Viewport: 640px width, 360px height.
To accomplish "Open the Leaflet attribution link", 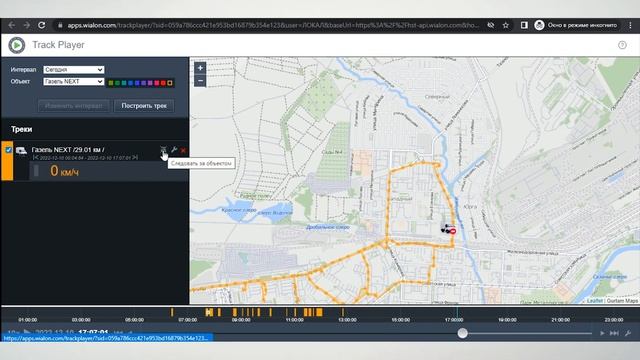I will click(595, 301).
